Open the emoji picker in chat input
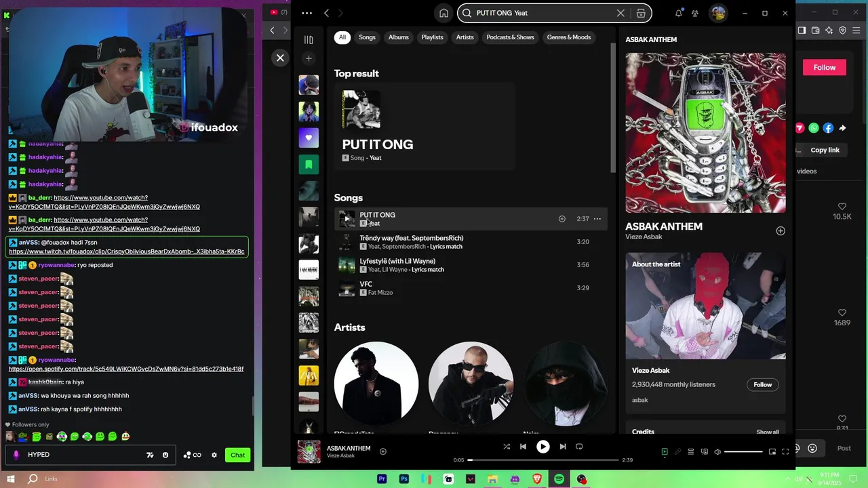868x488 pixels. point(165,455)
